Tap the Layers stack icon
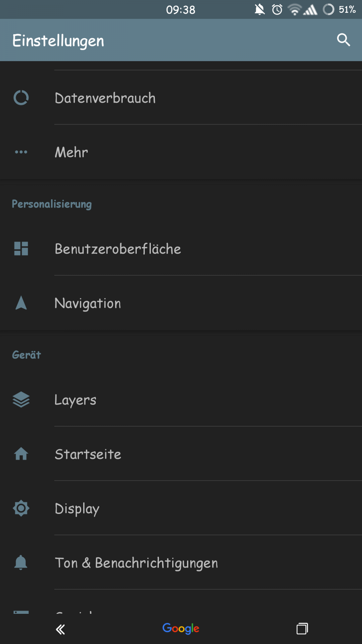This screenshot has height=644, width=362. 21,400
